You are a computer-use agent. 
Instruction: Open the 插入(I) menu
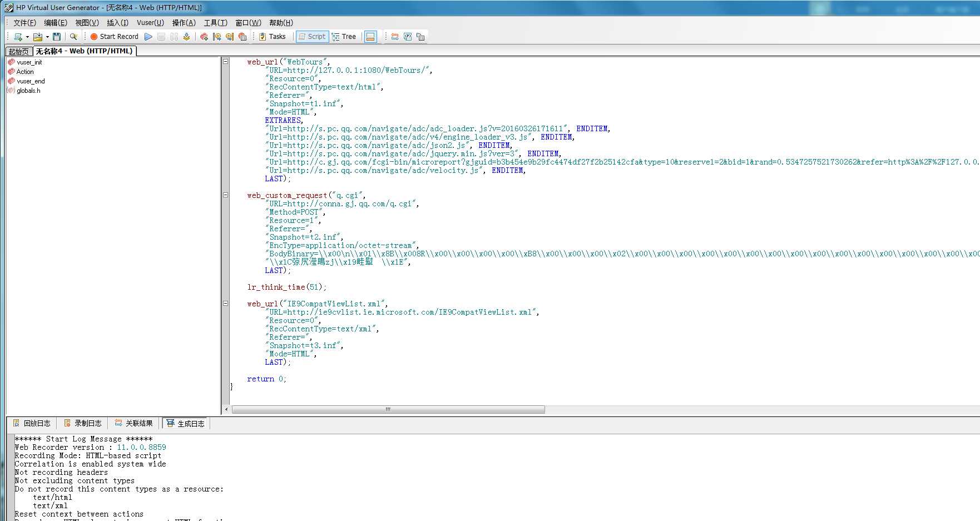click(117, 23)
